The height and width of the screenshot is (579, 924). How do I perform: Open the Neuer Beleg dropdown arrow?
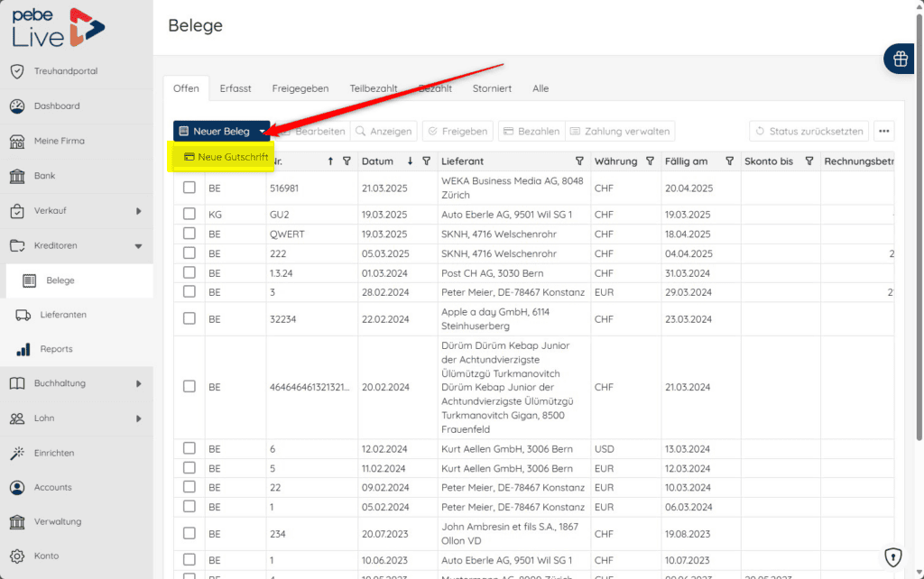[263, 132]
